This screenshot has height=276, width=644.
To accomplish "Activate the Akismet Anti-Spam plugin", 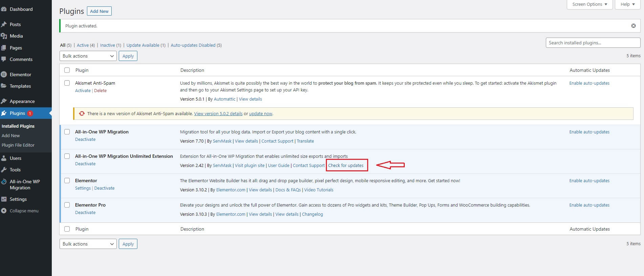I will point(83,90).
